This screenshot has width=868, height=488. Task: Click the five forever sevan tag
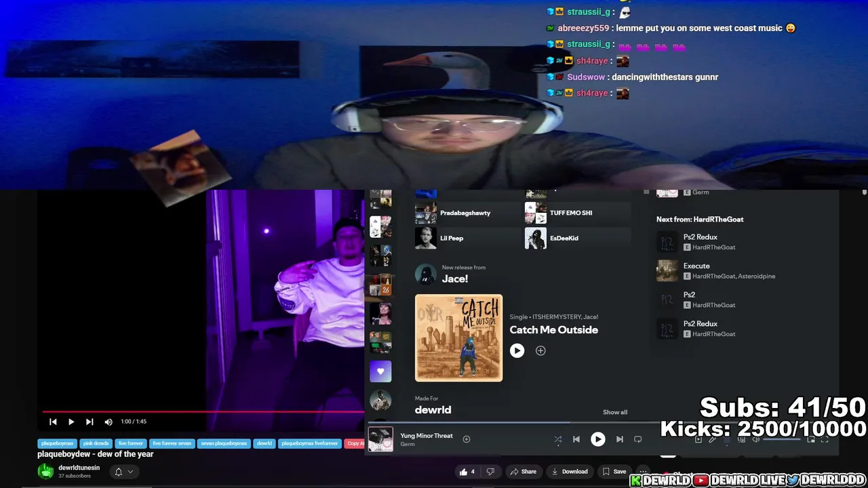point(172,443)
